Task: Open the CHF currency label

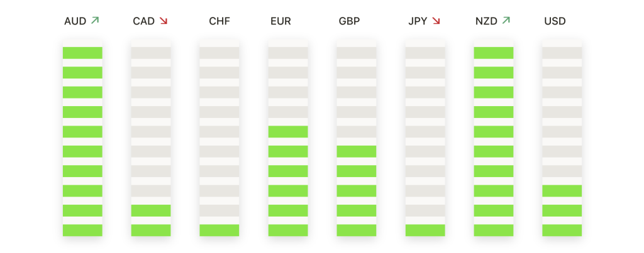Action: pyautogui.click(x=219, y=21)
